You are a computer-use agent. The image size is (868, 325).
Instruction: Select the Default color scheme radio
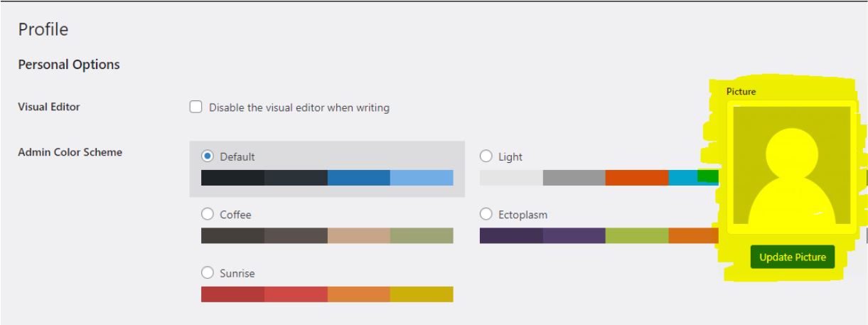coord(208,156)
